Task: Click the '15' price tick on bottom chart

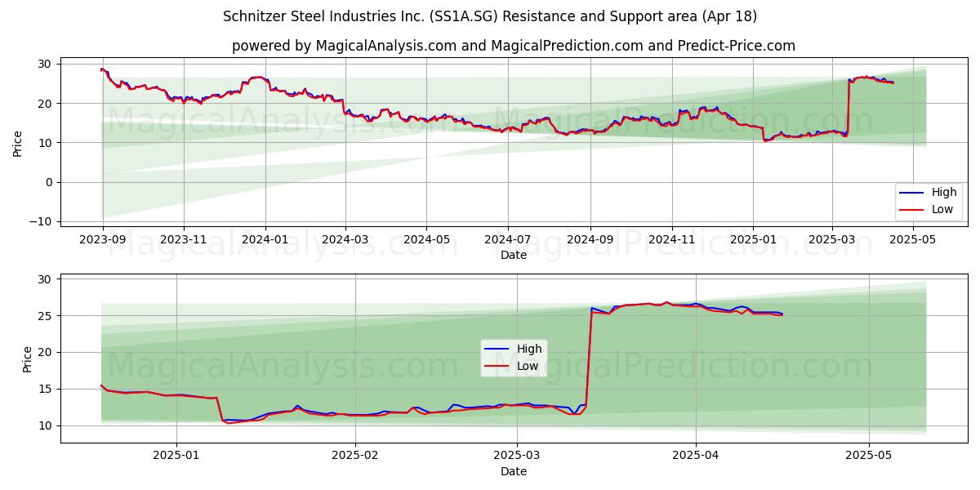Action: tap(45, 390)
